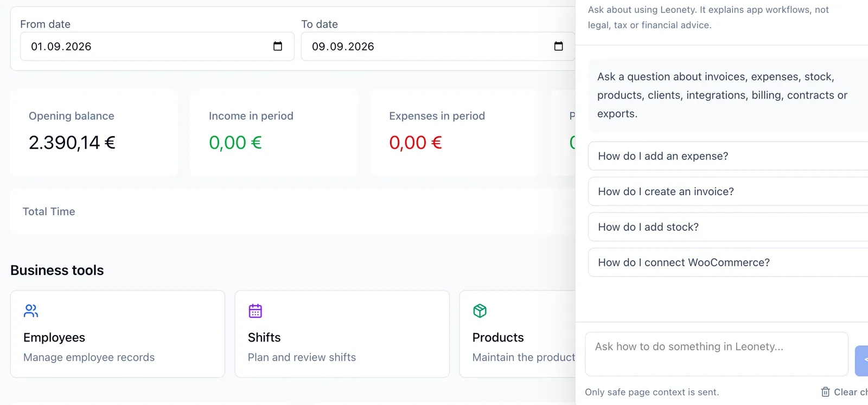Select suggestion How do I add stock?
Viewport: 868px width, 405px height.
728,227
